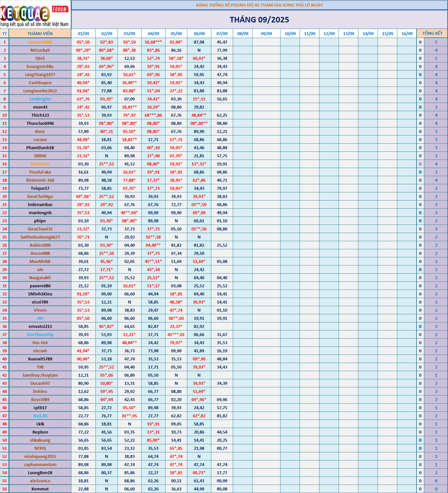Click member name Hainam8888

pyautogui.click(x=40, y=42)
